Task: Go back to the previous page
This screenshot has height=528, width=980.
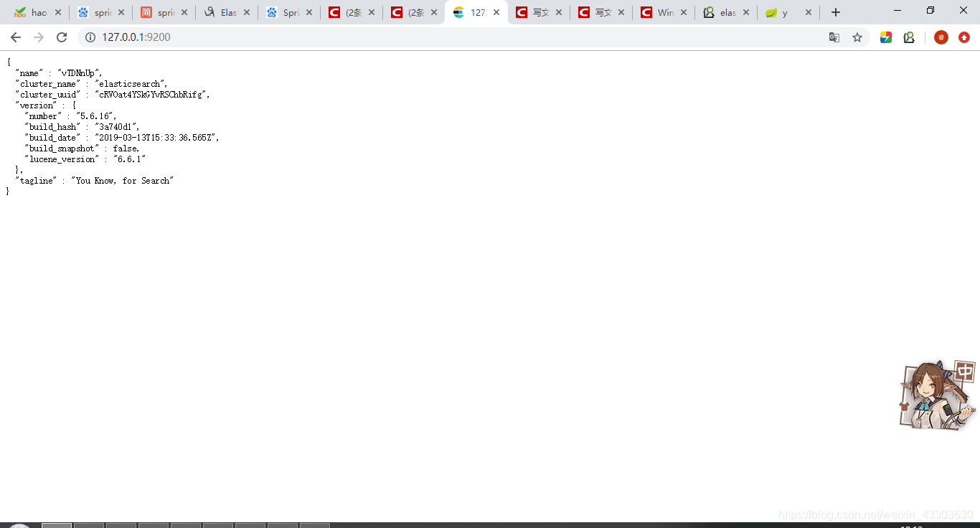Action: point(16,37)
